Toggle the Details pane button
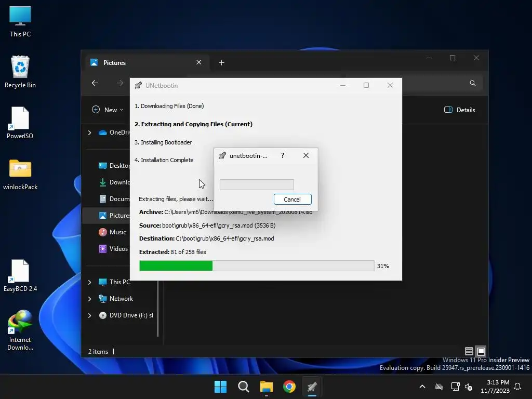This screenshot has width=532, height=399. pyautogui.click(x=460, y=110)
